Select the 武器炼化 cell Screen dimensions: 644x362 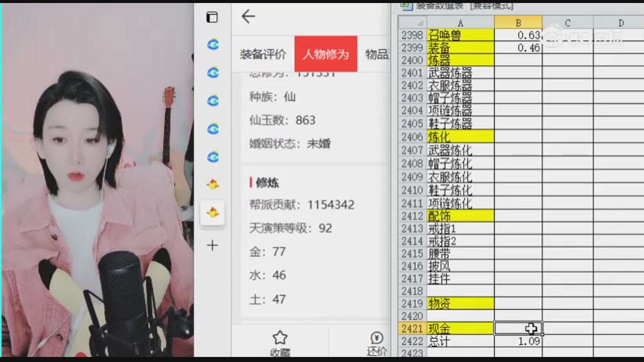(x=460, y=150)
